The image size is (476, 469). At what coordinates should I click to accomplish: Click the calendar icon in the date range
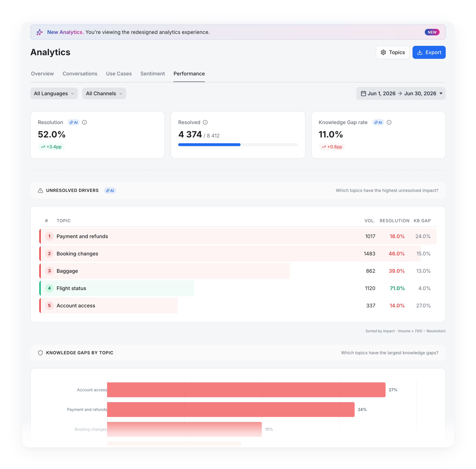363,93
